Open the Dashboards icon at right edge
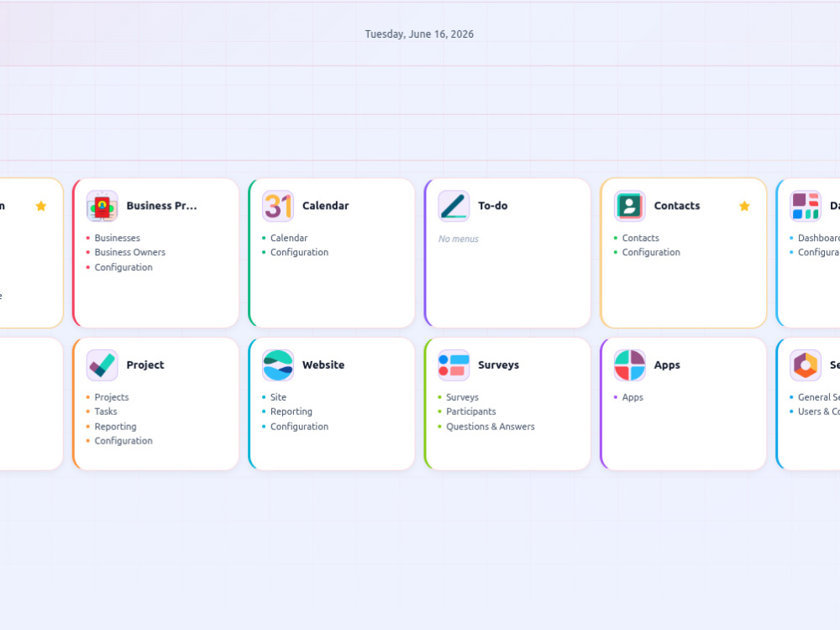The height and width of the screenshot is (630, 840). click(806, 206)
